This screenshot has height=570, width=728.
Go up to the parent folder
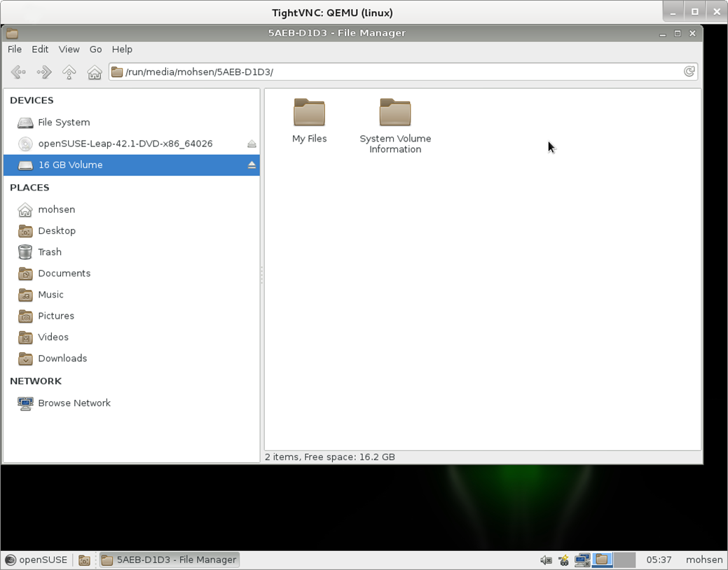[69, 71]
